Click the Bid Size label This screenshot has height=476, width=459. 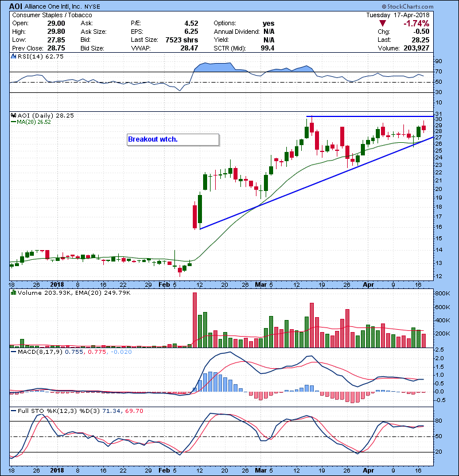tap(92, 48)
